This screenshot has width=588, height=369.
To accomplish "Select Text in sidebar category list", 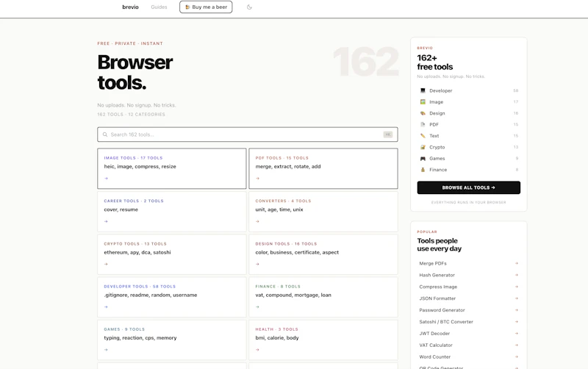I will [469, 135].
